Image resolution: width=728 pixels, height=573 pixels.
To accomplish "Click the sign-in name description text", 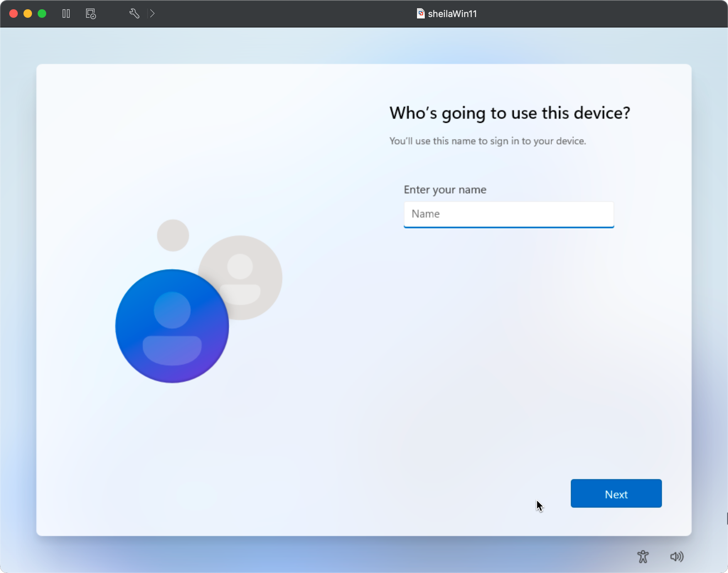I will click(x=487, y=141).
